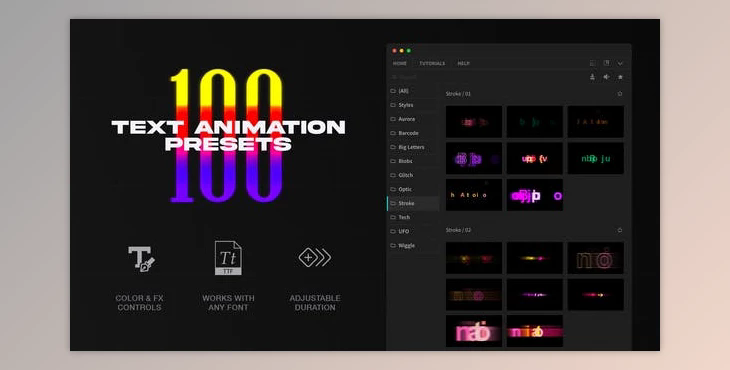The width and height of the screenshot is (730, 370).
Task: Open the Wiggle folder
Action: pos(413,245)
